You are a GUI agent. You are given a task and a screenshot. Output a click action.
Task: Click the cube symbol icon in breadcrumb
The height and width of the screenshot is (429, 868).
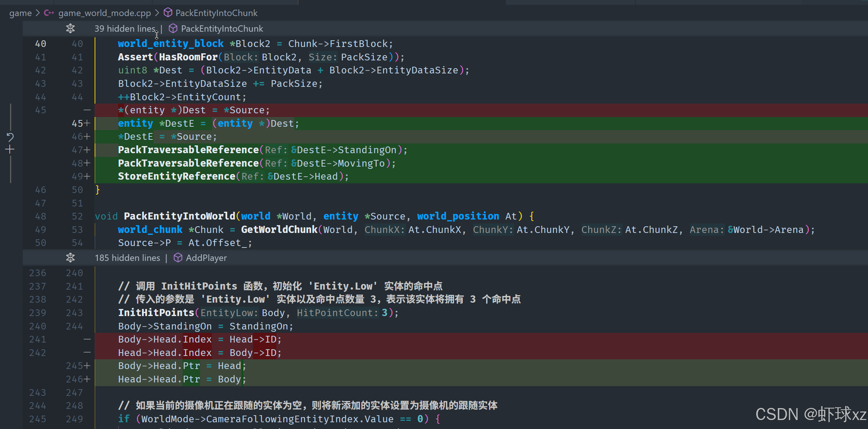tap(168, 13)
